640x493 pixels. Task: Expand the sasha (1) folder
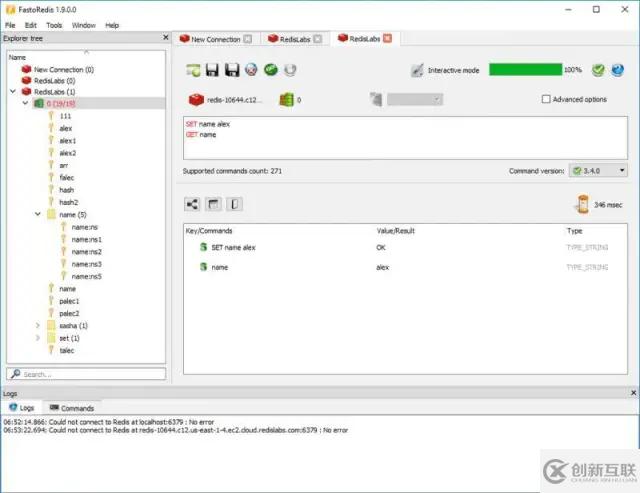click(38, 325)
